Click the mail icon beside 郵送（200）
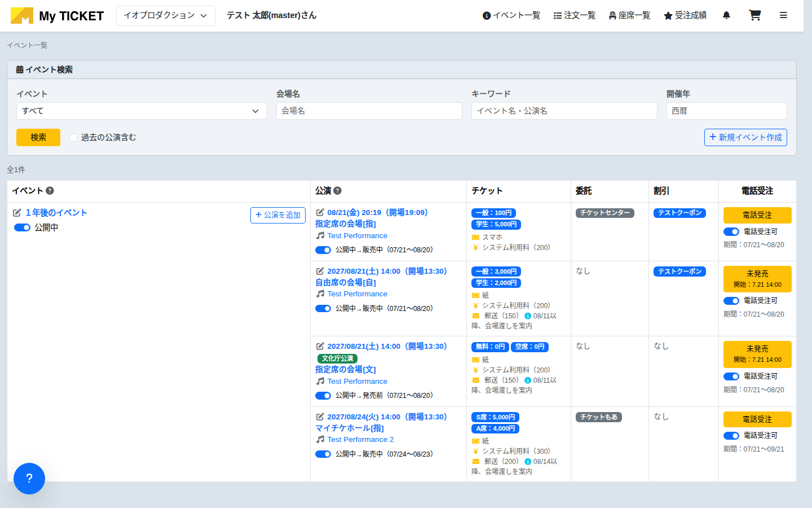 [475, 461]
